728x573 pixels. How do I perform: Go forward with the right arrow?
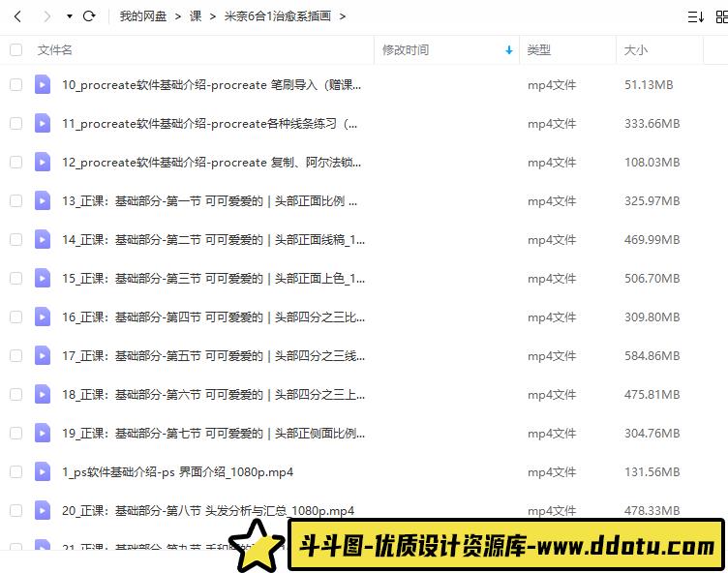click(46, 16)
